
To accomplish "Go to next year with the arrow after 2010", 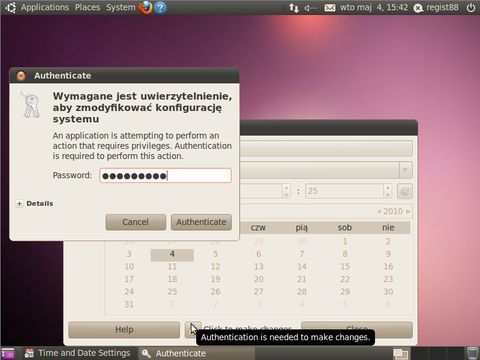I will pos(408,211).
